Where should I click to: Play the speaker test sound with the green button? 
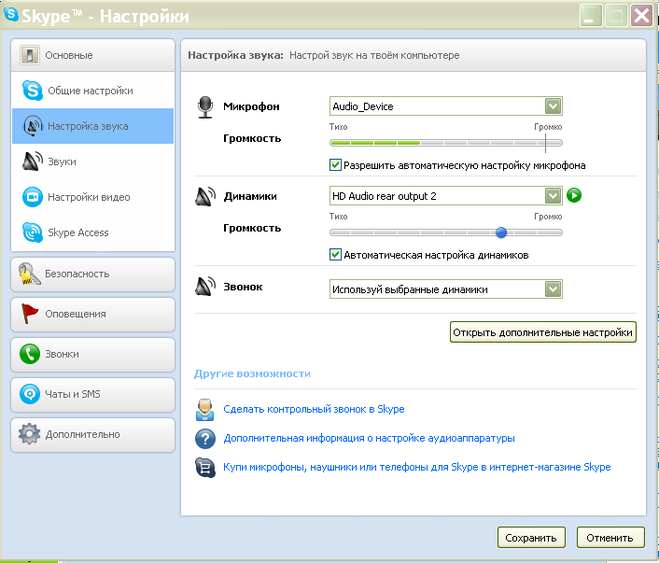pyautogui.click(x=574, y=195)
